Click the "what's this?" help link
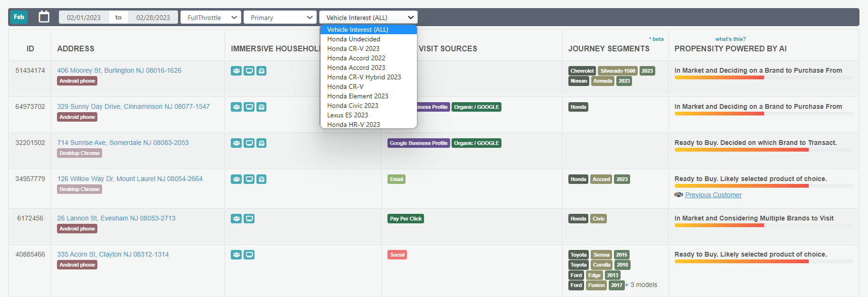 click(730, 39)
